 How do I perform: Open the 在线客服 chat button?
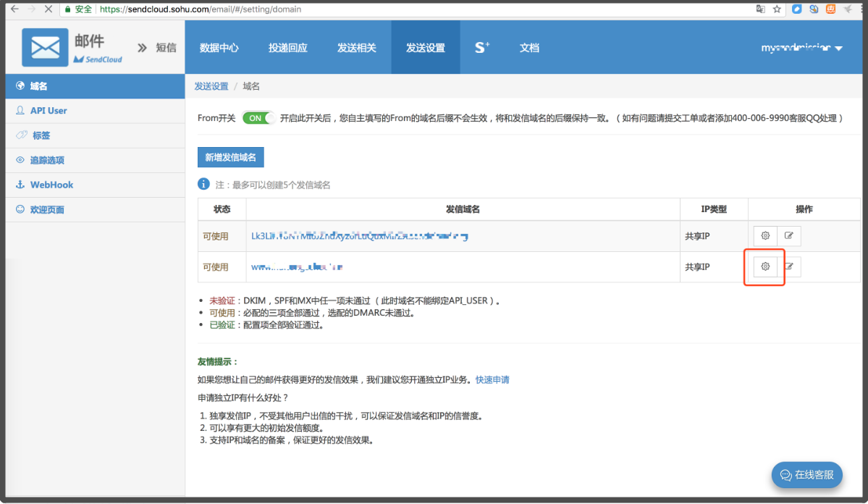807,474
